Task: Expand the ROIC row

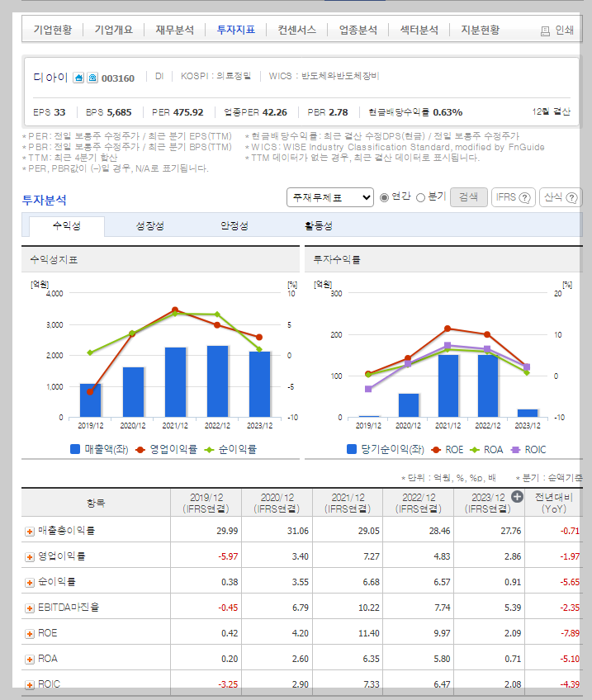Action: point(30,685)
